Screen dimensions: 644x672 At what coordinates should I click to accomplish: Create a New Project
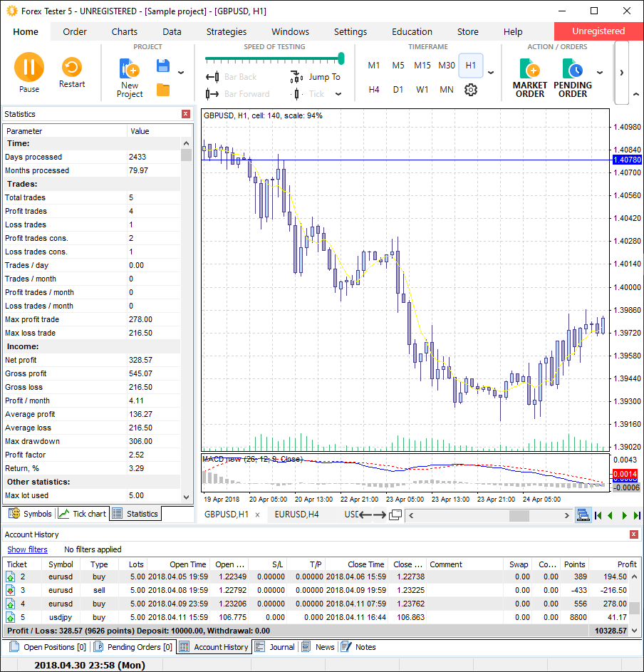130,78
